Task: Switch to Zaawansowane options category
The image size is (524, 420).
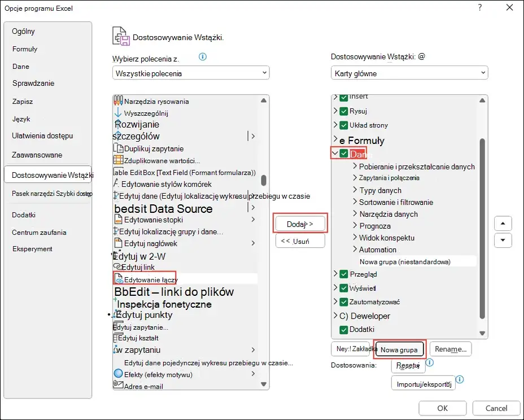Action: [37, 155]
